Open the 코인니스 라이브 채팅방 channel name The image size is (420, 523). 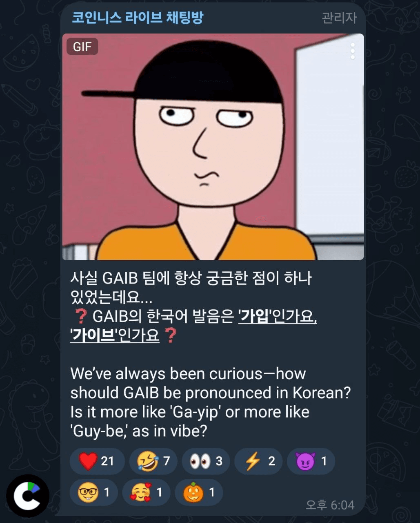[x=138, y=18]
